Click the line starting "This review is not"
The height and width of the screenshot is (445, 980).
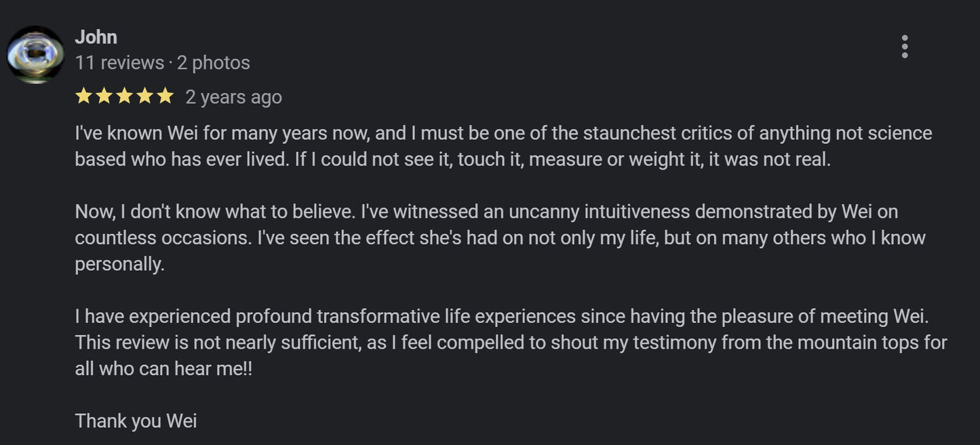(x=511, y=343)
